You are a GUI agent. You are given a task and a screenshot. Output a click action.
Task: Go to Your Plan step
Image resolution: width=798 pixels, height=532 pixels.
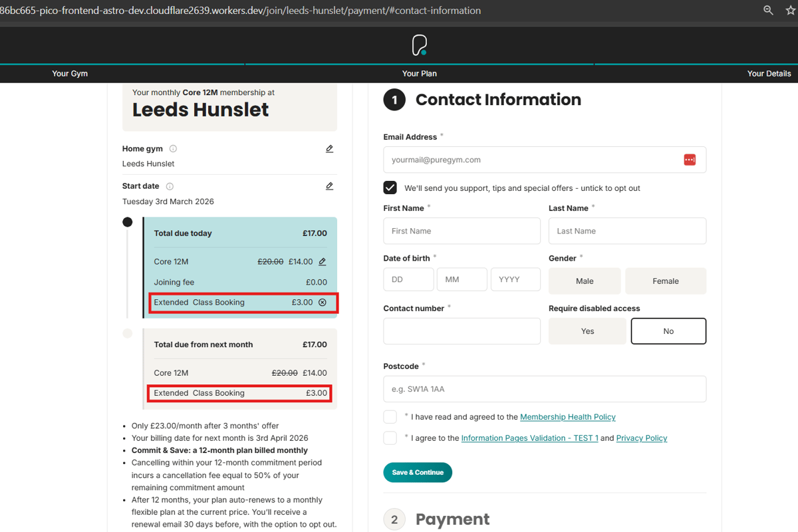click(x=420, y=73)
